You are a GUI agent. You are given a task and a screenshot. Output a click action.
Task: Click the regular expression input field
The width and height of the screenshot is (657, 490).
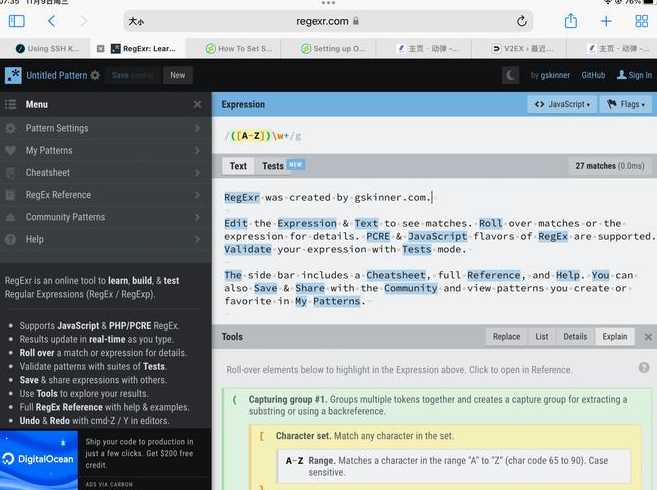[x=435, y=136]
